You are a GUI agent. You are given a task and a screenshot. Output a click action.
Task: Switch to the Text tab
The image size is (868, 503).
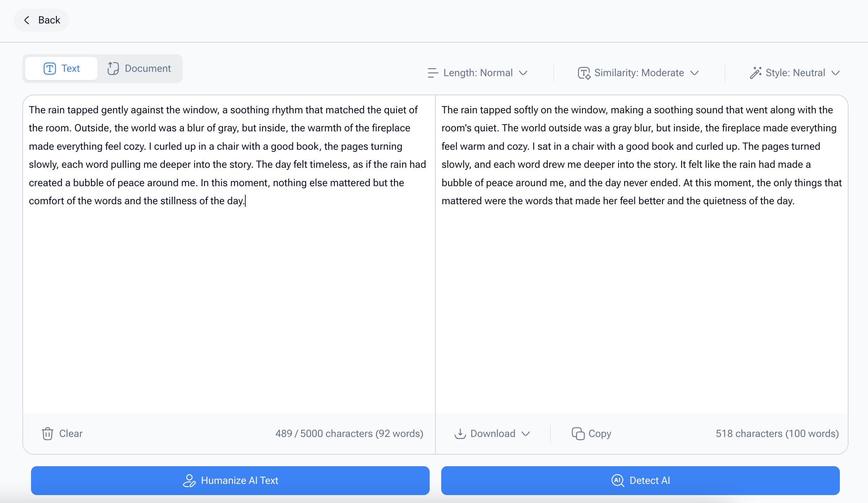(62, 69)
